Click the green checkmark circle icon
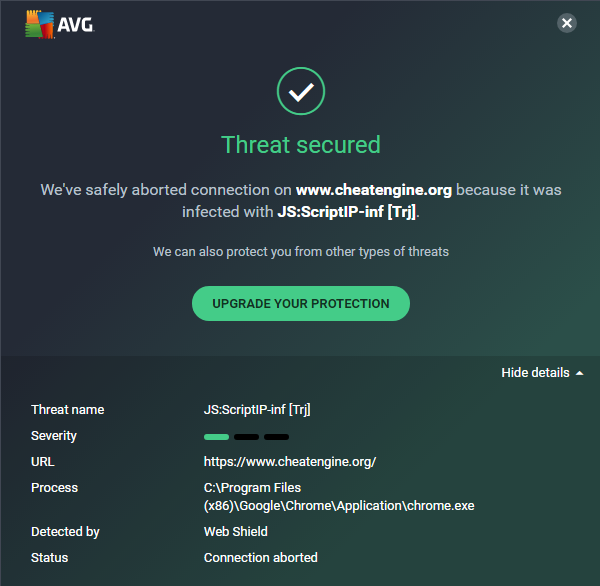 click(301, 93)
